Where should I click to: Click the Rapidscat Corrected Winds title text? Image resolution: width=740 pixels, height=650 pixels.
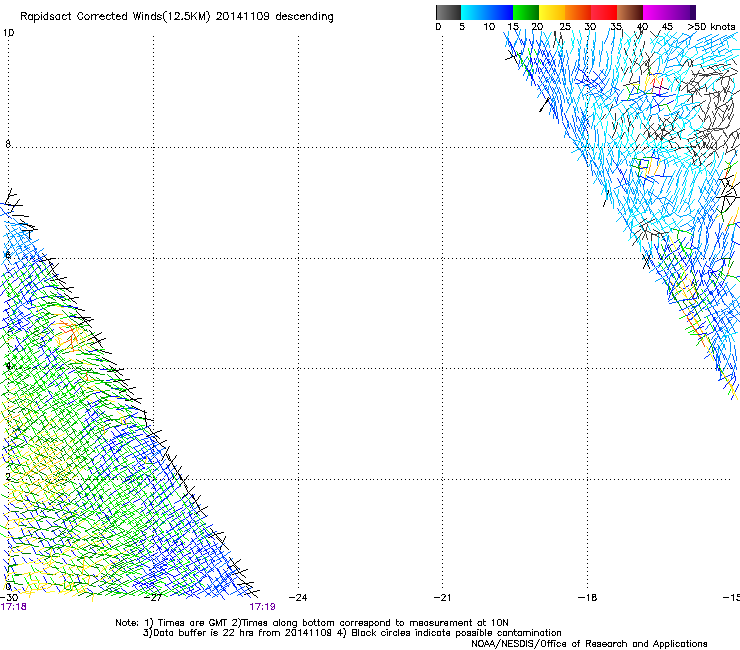pos(177,17)
